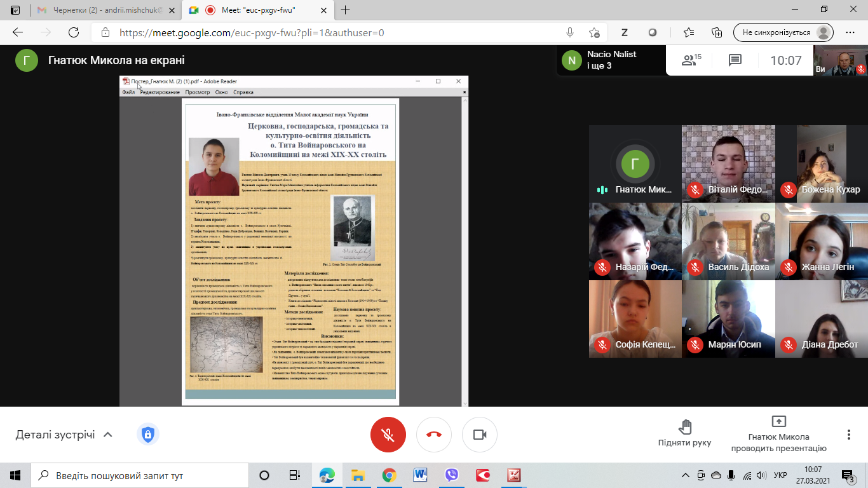Open the browser settings and more menu
Screen dimensions: 868x488
pos(850,32)
